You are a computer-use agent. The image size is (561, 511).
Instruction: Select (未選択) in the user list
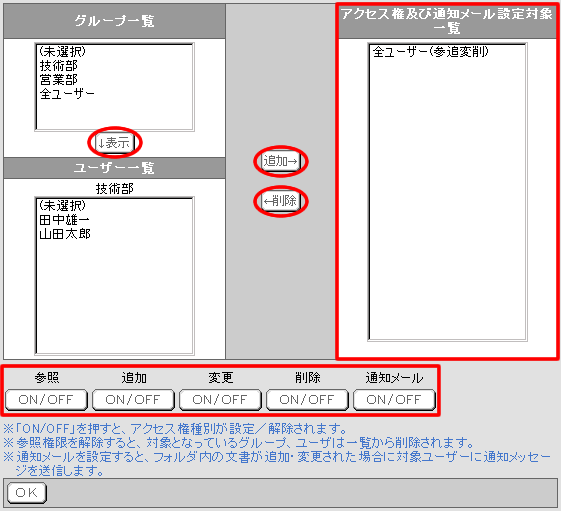point(114,206)
